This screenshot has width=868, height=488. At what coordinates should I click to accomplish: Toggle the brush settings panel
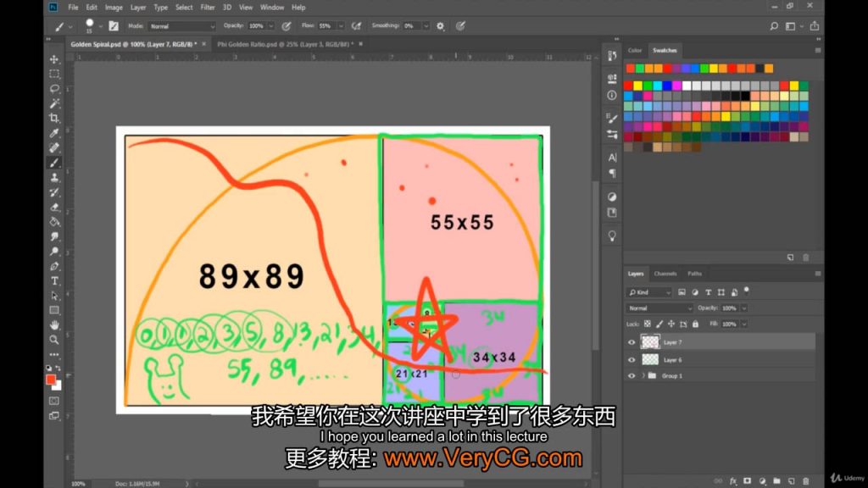(x=114, y=26)
